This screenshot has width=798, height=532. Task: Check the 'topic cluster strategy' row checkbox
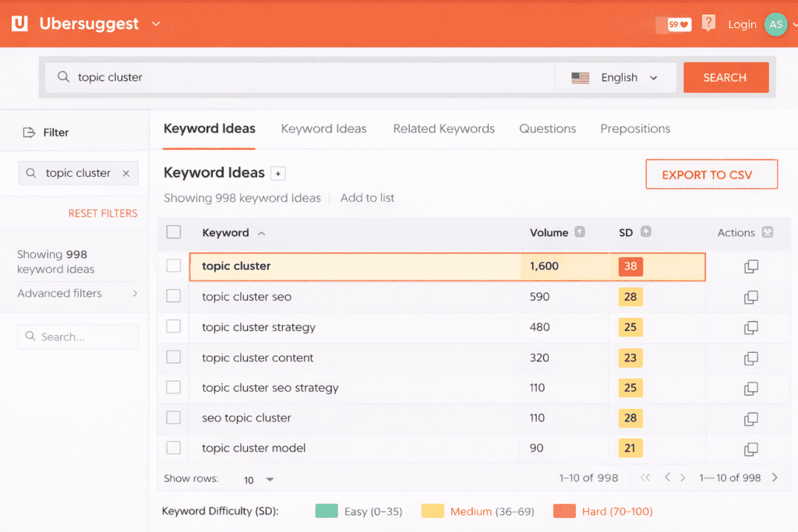point(174,327)
